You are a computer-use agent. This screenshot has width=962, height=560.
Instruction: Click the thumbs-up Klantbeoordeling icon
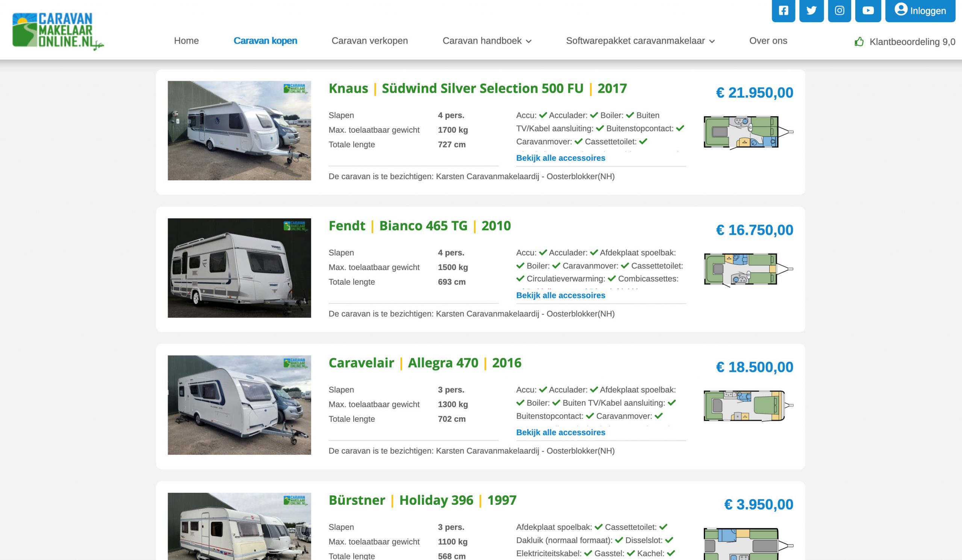(x=859, y=42)
